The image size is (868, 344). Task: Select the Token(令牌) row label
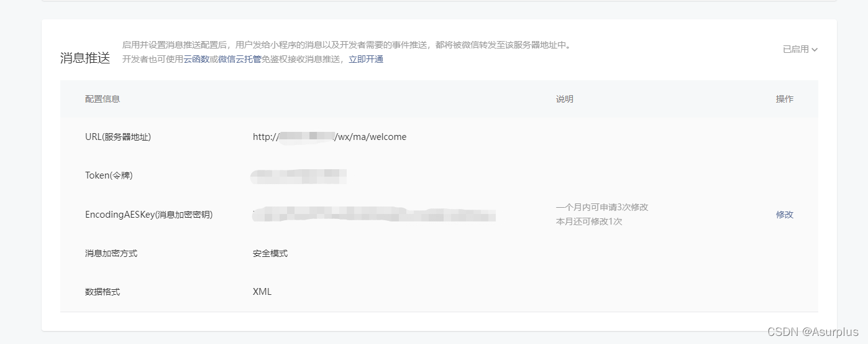pyautogui.click(x=109, y=175)
